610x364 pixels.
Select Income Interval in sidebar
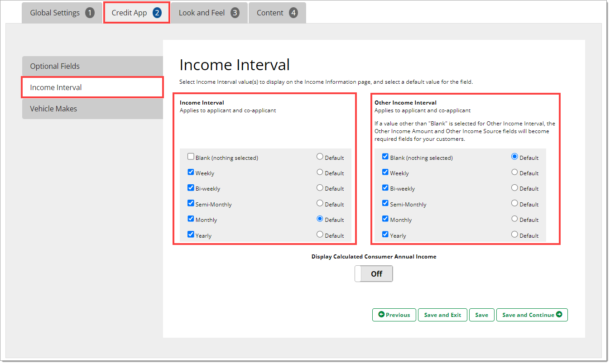pos(92,87)
